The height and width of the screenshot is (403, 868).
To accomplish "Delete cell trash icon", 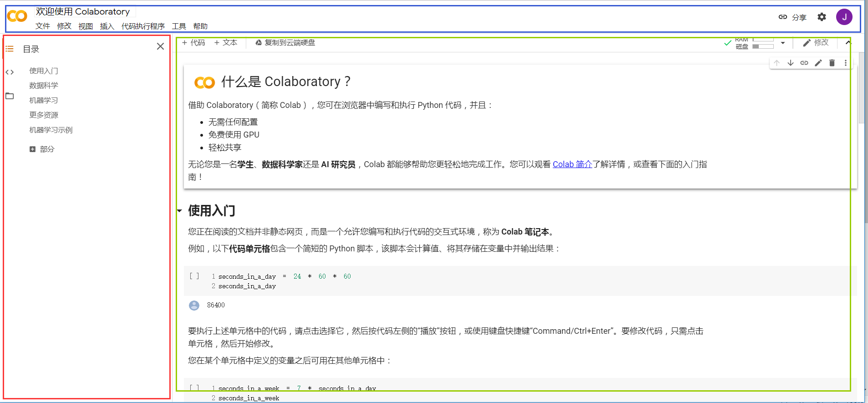I will coord(832,63).
